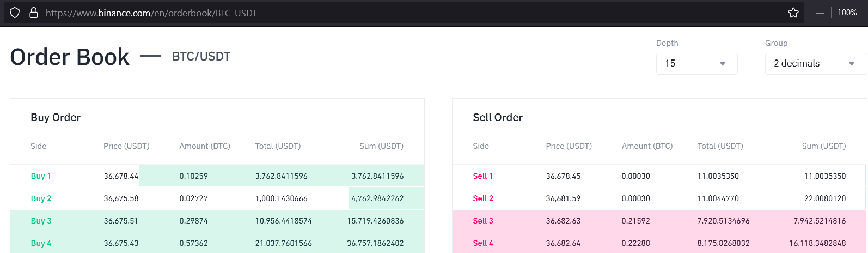Click sell sum 22.0080120

825,198
